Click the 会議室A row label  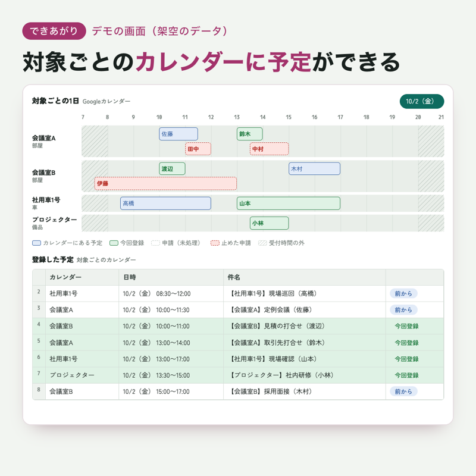point(43,138)
